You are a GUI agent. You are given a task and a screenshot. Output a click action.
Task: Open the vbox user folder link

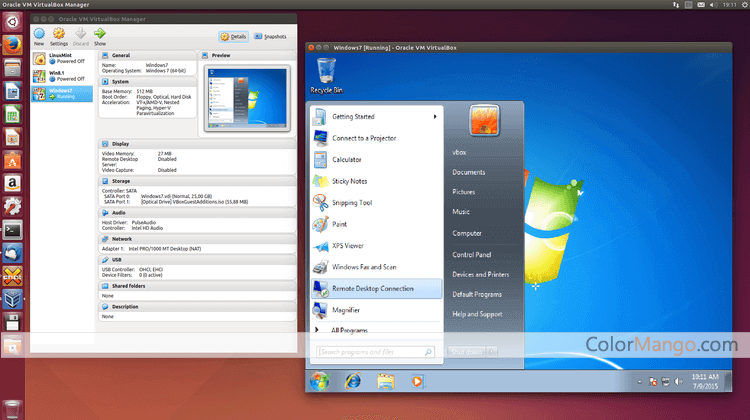459,153
